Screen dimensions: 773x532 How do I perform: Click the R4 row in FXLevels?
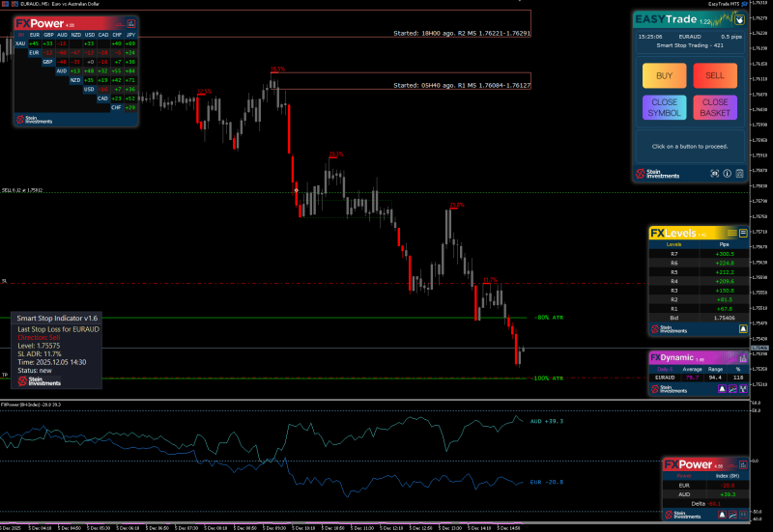click(699, 281)
